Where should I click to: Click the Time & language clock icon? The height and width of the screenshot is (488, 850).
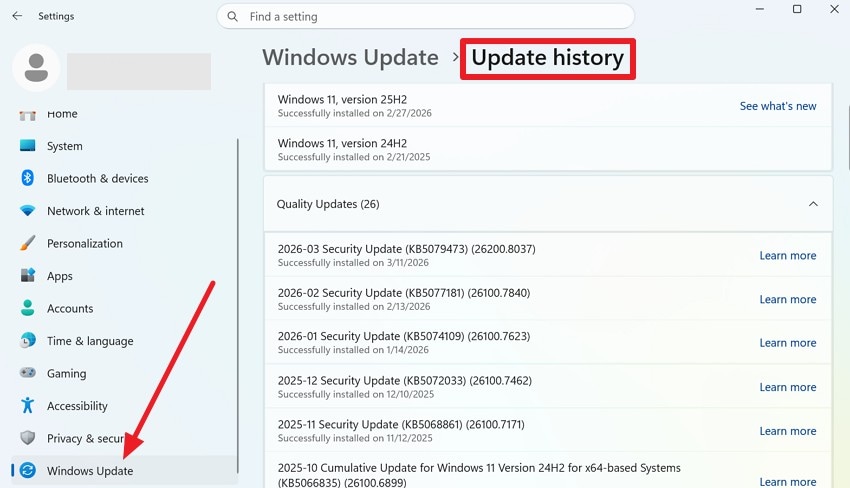[28, 341]
